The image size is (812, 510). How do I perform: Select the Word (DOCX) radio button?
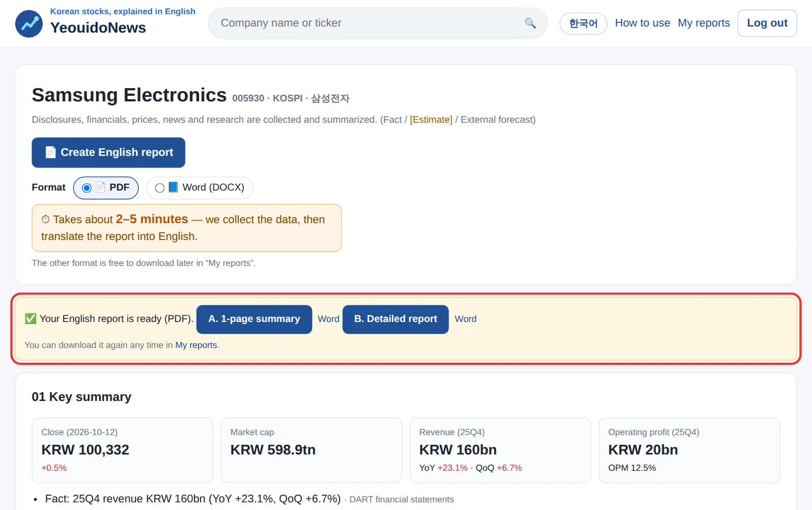[160, 188]
